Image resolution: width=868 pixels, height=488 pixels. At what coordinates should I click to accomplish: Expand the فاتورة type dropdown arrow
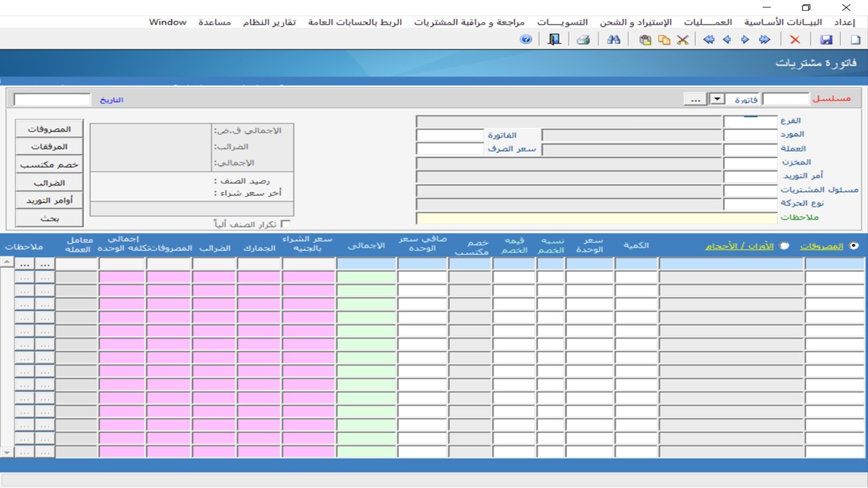click(x=717, y=99)
